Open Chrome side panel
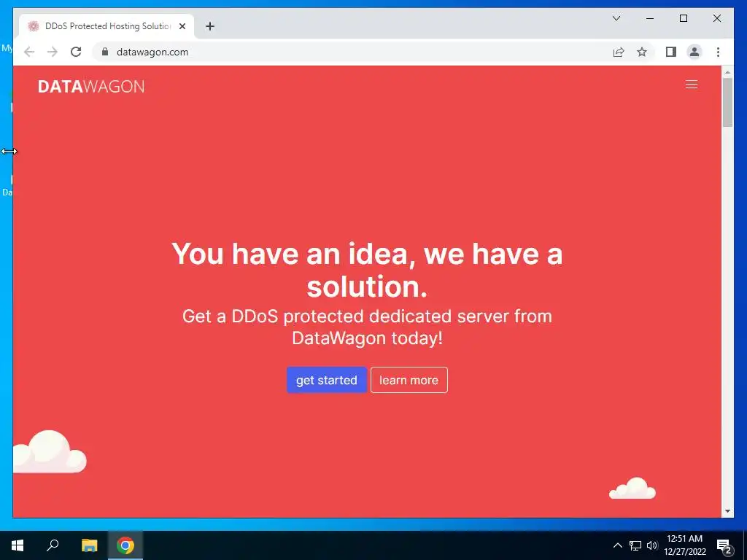The image size is (747, 560). point(671,52)
